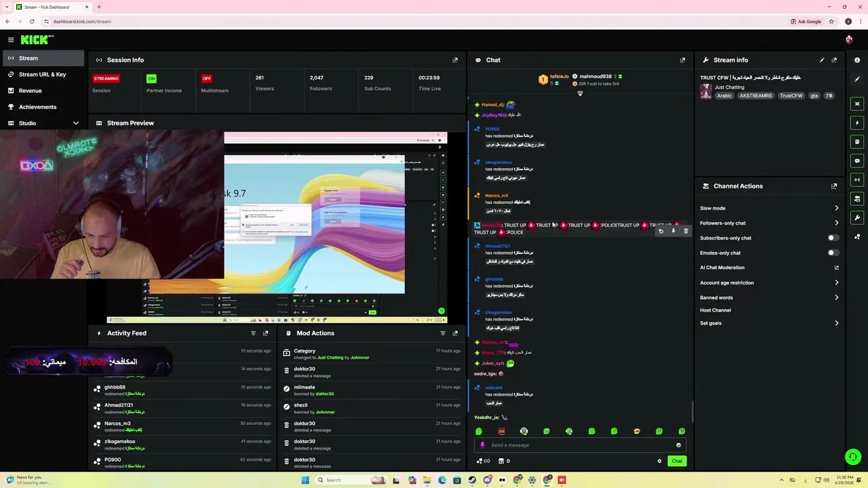Click Ask Google in browser toolbar
This screenshot has height=488, width=868.
[806, 21]
